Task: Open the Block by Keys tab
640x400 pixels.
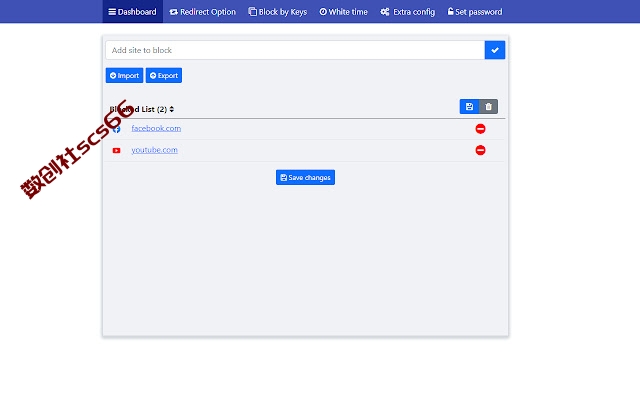Action: coord(278,12)
